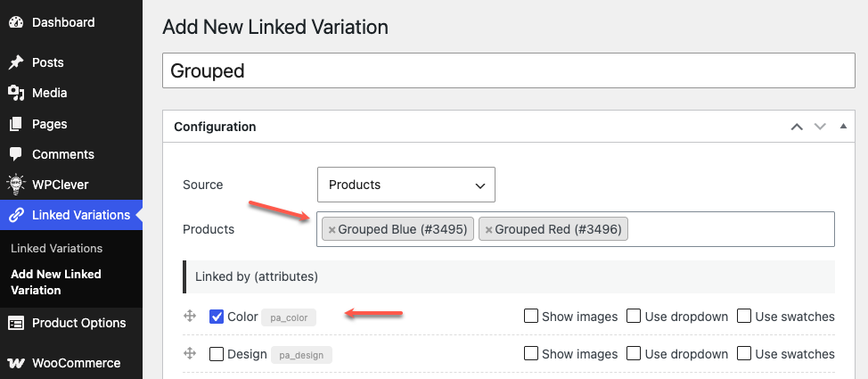Click the Configuration panel heading

tap(215, 127)
